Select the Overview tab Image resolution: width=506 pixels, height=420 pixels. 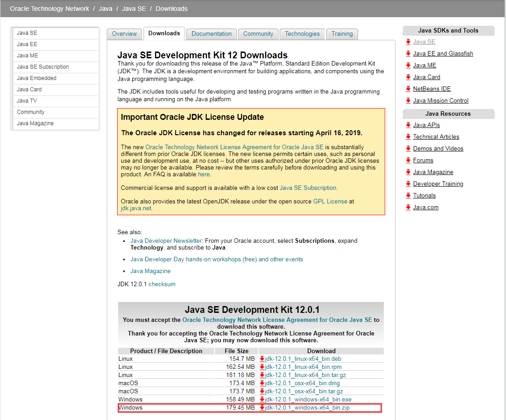point(124,33)
